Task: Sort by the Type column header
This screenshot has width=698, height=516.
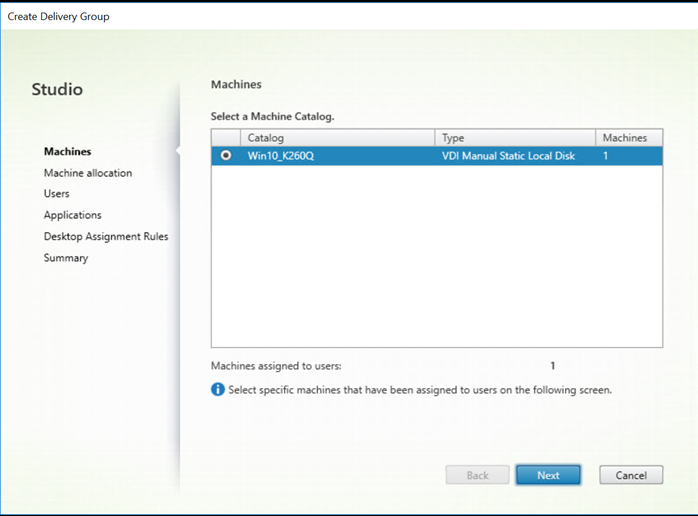Action: pos(515,138)
